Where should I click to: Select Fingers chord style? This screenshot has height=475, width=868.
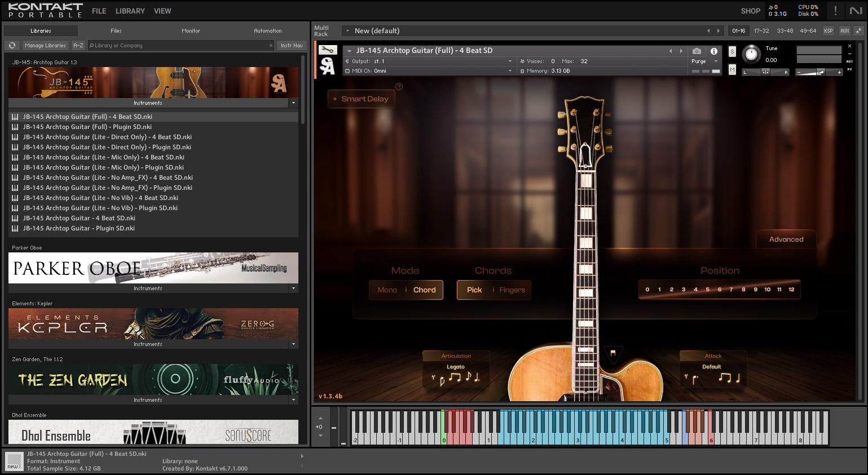(512, 290)
